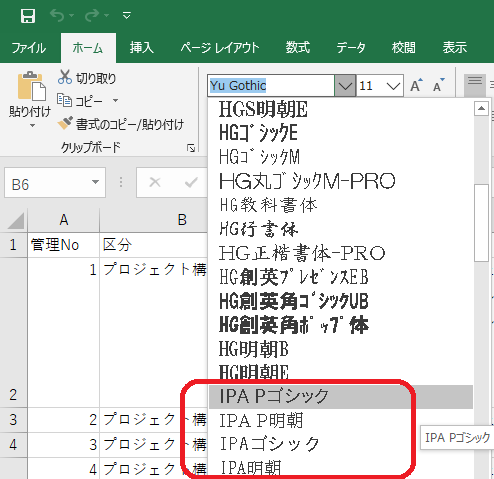The width and height of the screenshot is (494, 479).
Task: Click the Save icon in the title bar
Action: (x=28, y=16)
